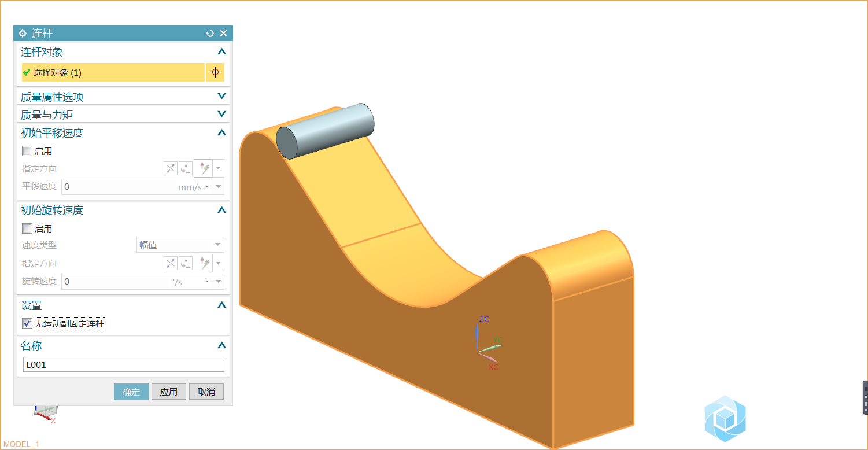The height and width of the screenshot is (450, 868).
Task: Collapse the 名称 section
Action: 221,345
